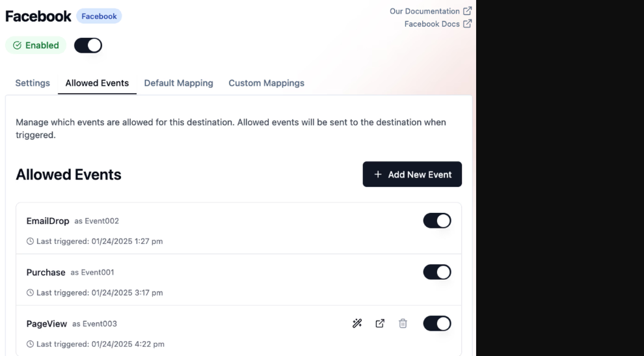
Task: Click the Facebook page title
Action: click(38, 16)
